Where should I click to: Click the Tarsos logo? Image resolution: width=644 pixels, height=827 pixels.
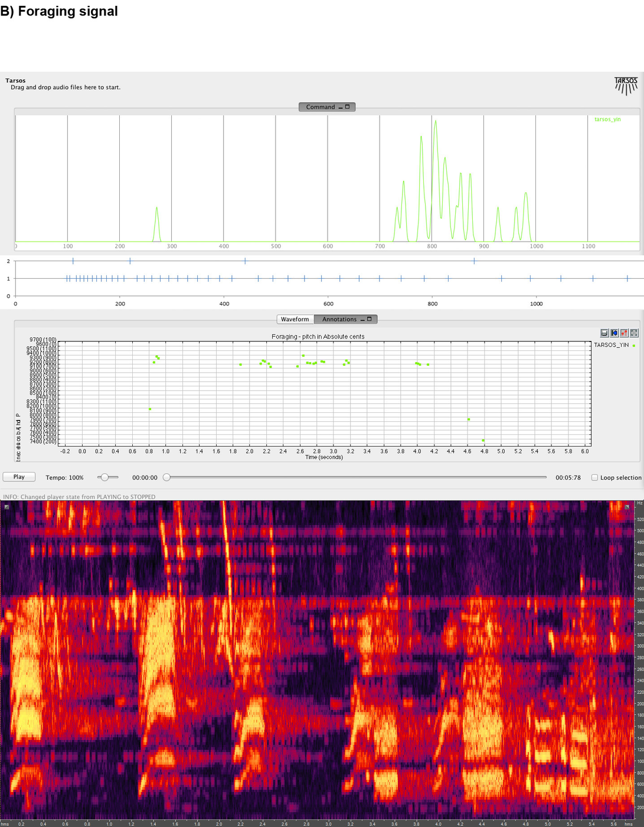(x=626, y=85)
